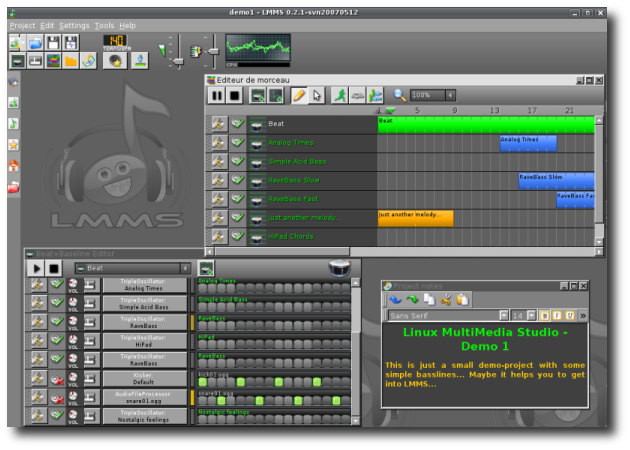Open the My Samples sidebar tab
Image resolution: width=630 pixels, height=450 pixels.
click(x=14, y=124)
